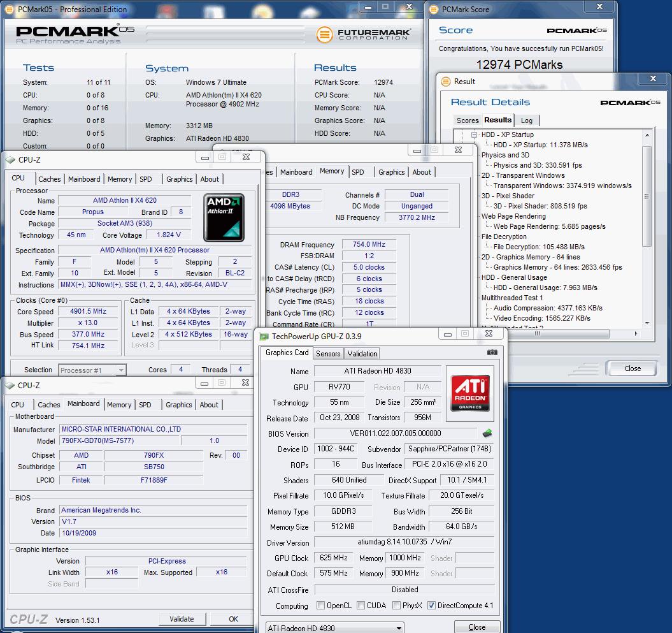Close the PCMark Score window with X
Screen dimensions: 672x633
pos(599,6)
